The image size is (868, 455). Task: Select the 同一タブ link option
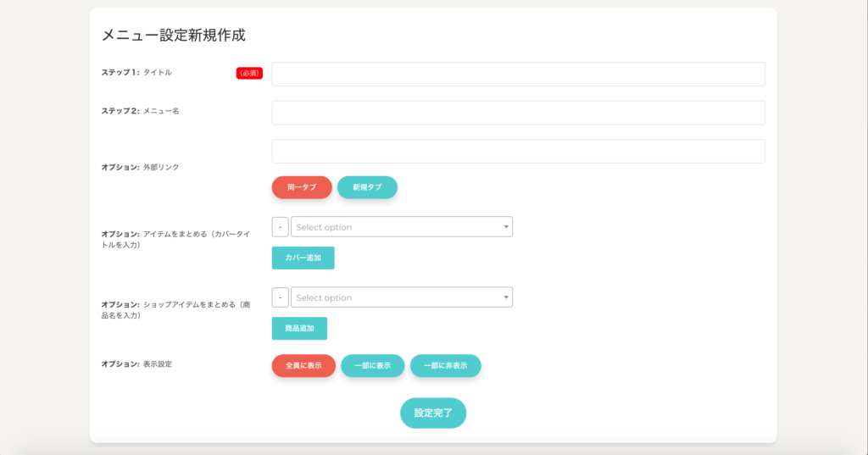pos(302,187)
